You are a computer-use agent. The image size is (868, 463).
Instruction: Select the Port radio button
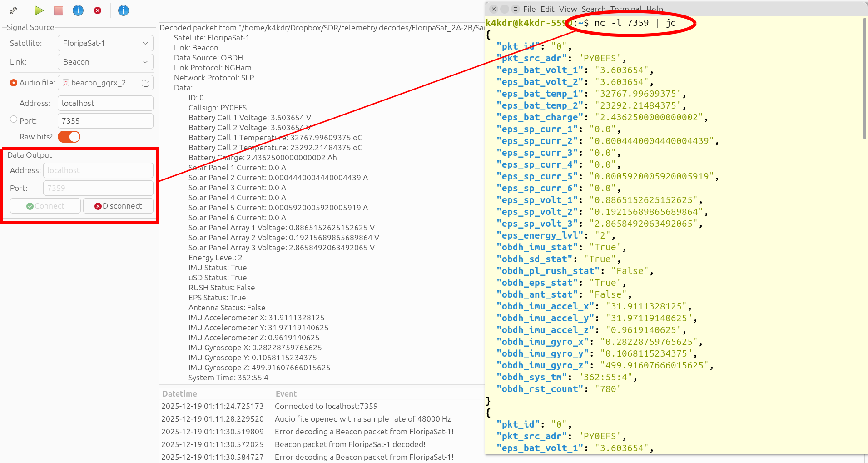pos(14,119)
